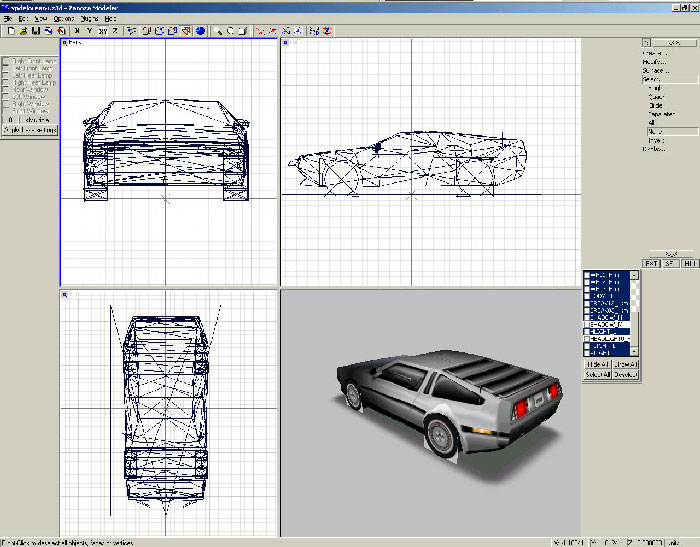Open the Edit menu

click(23, 19)
